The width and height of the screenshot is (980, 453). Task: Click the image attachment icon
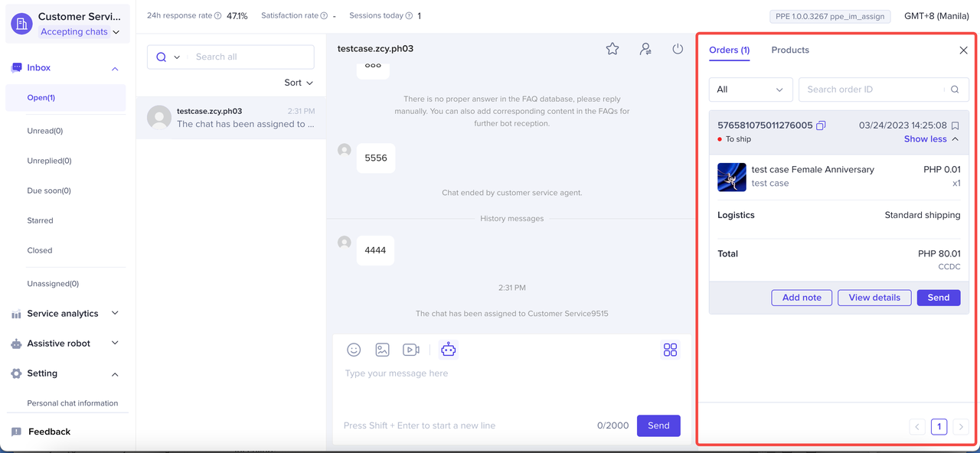tap(382, 350)
